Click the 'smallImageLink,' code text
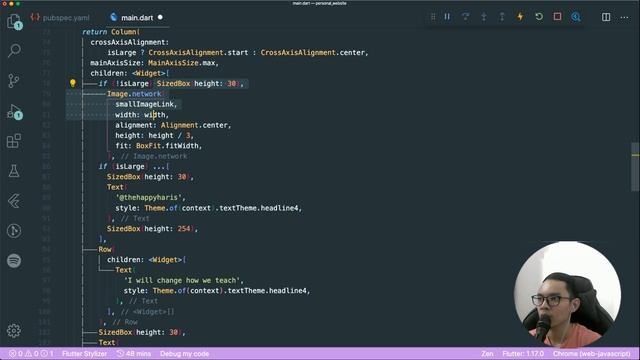The image size is (640, 360). tap(146, 104)
